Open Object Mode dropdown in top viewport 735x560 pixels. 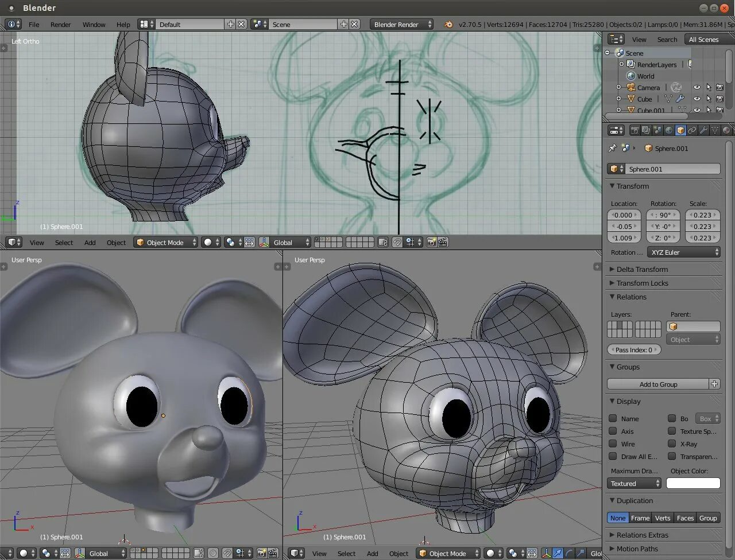[x=166, y=242]
